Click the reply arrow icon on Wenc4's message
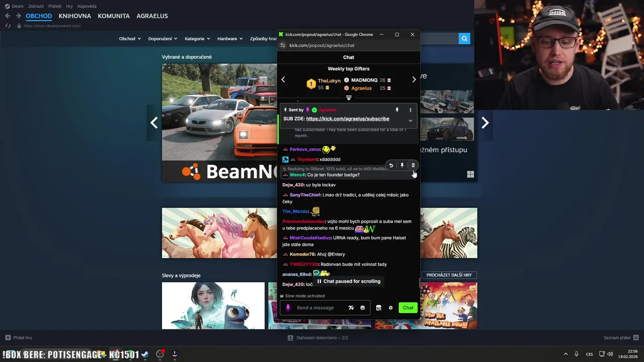This screenshot has width=644, height=362. (x=391, y=165)
